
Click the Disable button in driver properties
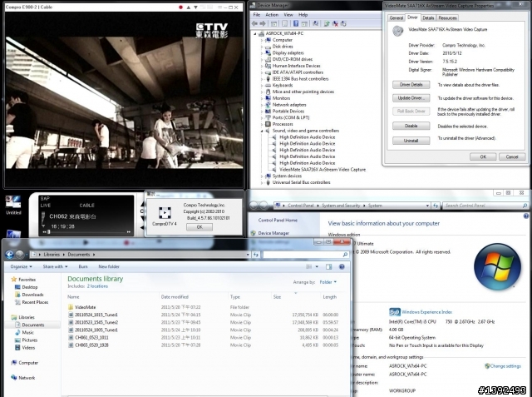click(411, 126)
